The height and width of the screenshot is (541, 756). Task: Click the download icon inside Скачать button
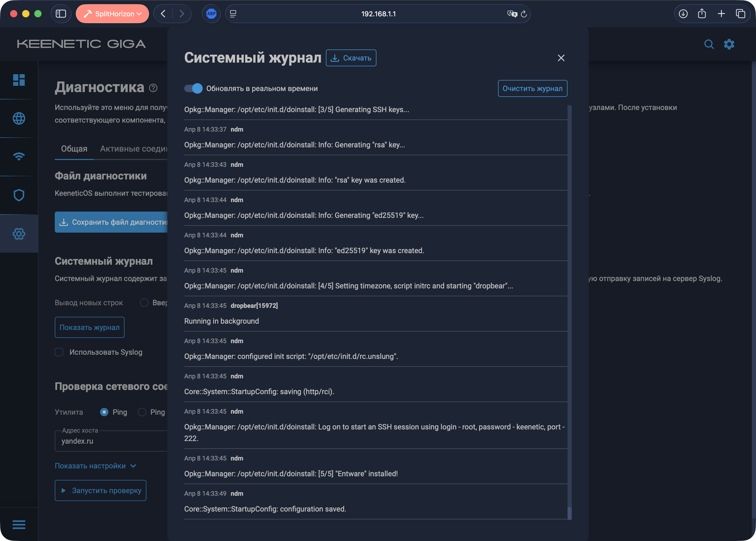[335, 58]
